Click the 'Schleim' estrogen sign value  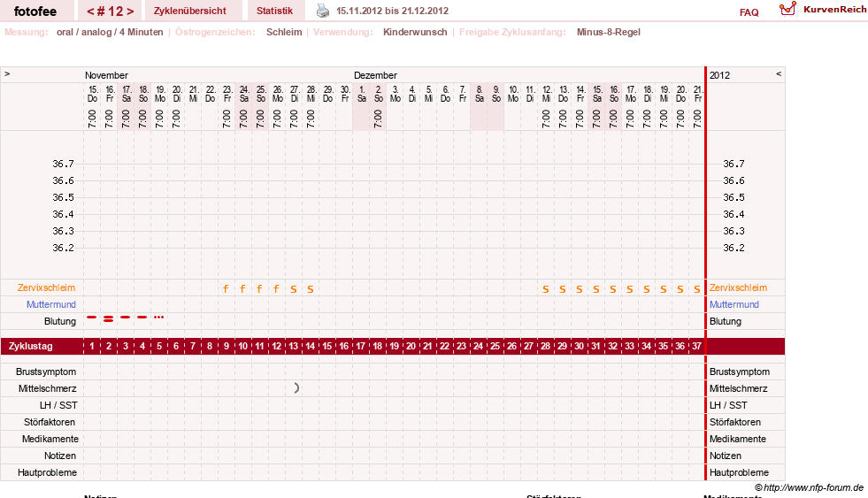click(x=284, y=32)
